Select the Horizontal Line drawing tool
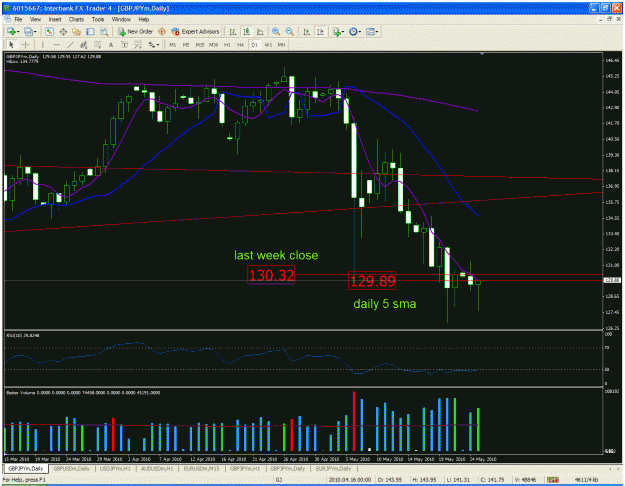The width and height of the screenshot is (625, 486). click(57, 45)
